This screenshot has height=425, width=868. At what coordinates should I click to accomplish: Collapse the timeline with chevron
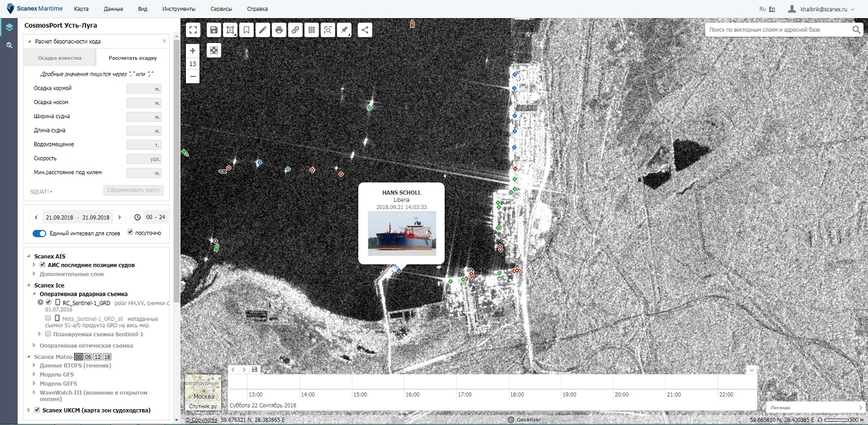tap(751, 370)
